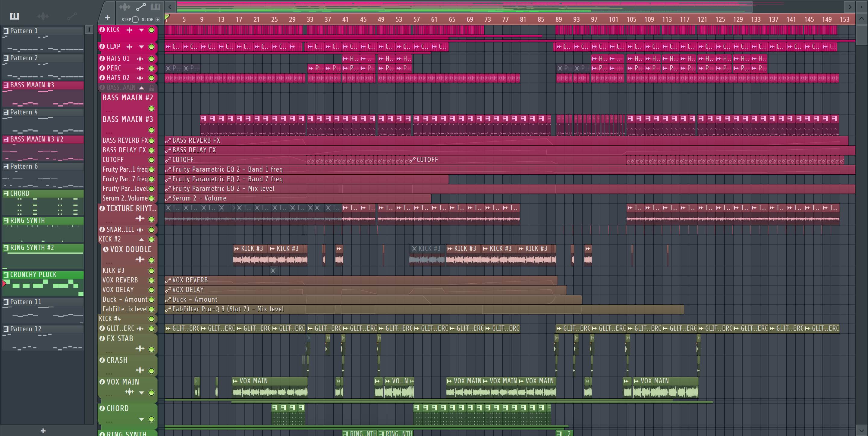Click the picker panel scrollbar handle
The height and width of the screenshot is (436, 868).
[x=89, y=30]
